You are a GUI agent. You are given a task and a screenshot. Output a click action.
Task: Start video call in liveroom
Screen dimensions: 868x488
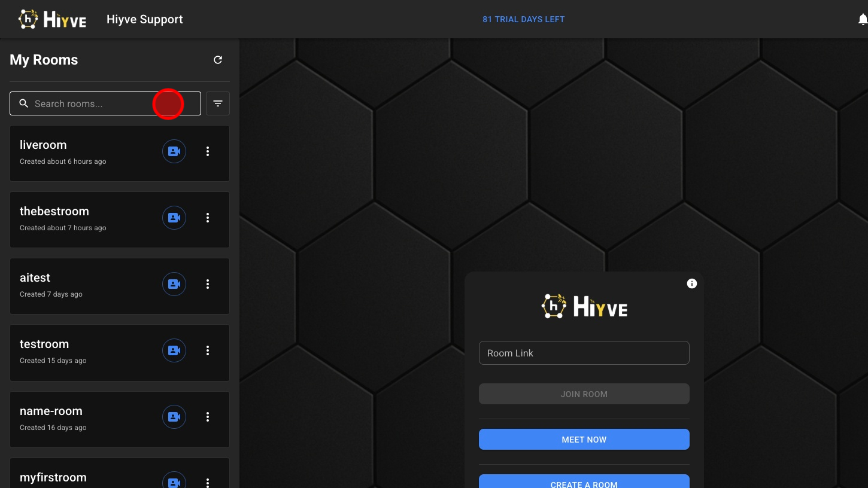[x=174, y=151]
